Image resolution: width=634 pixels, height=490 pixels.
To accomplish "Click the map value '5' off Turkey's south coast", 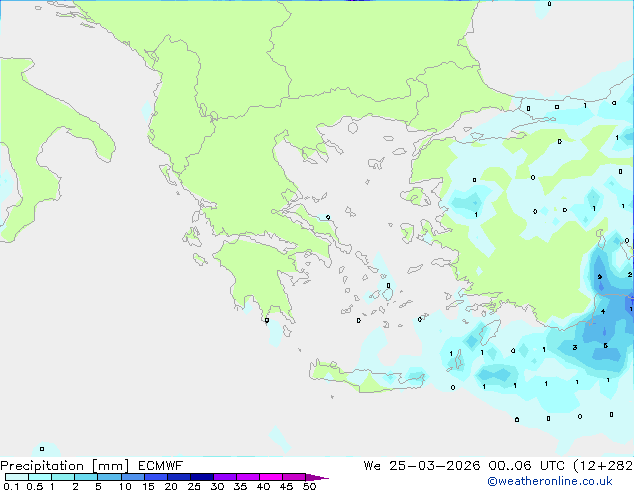I will [x=605, y=346].
